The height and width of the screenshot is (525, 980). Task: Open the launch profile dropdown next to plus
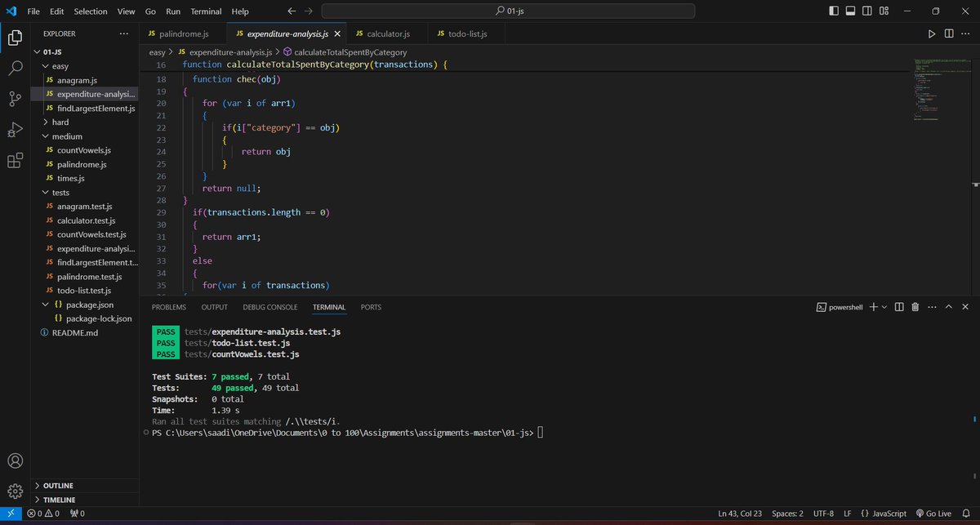(884, 307)
